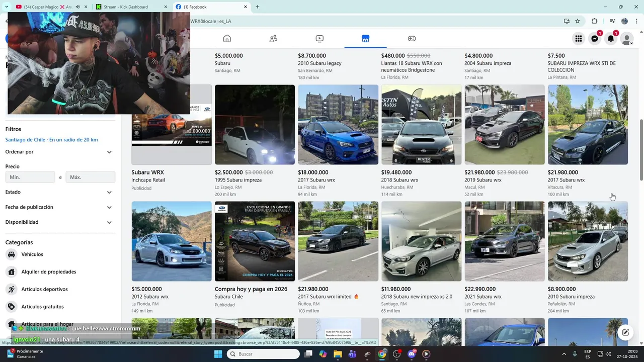Close the Kick Dashboard tab
The height and width of the screenshot is (362, 644).
165,7
